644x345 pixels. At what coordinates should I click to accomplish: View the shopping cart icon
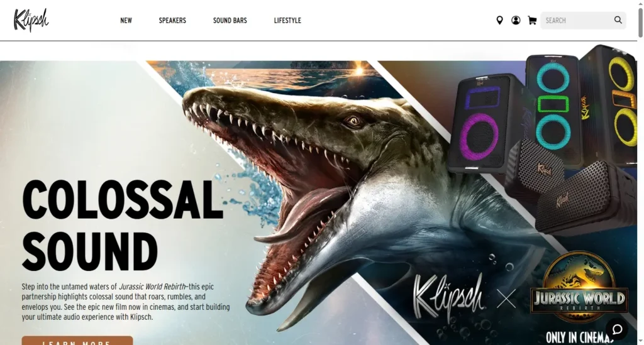point(532,20)
